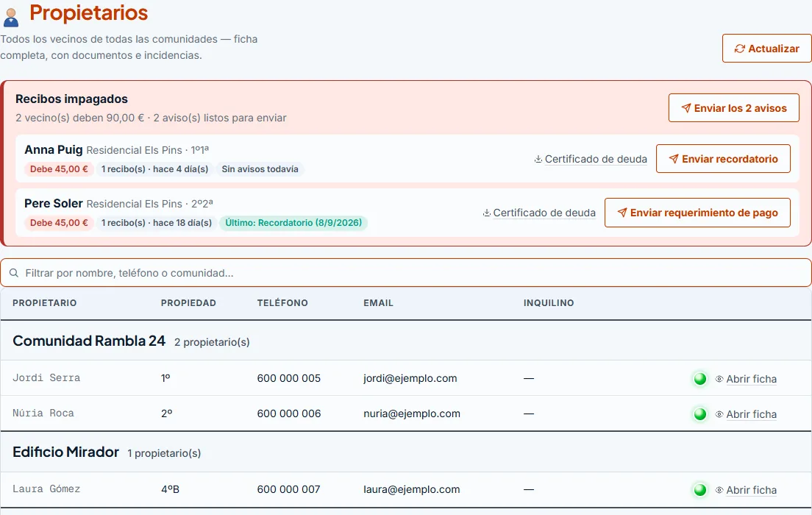Click the EMAIL column header
Image resolution: width=812 pixels, height=515 pixels.
click(378, 303)
